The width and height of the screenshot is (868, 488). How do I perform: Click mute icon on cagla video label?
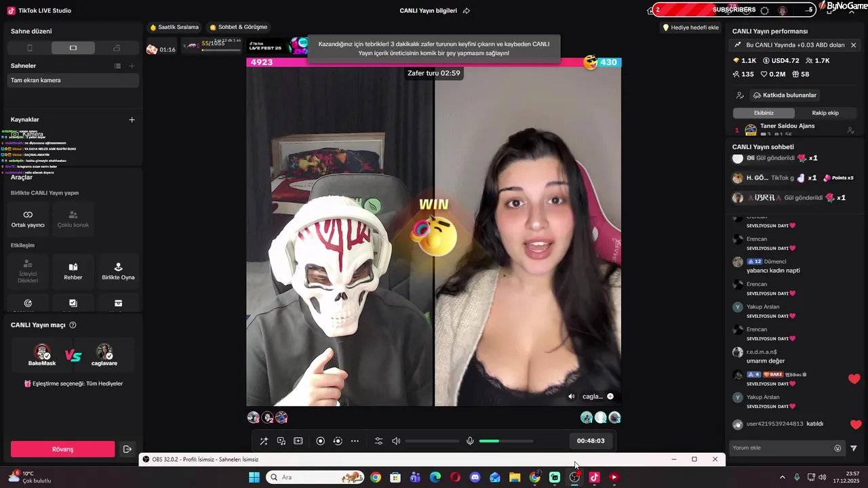tap(571, 396)
